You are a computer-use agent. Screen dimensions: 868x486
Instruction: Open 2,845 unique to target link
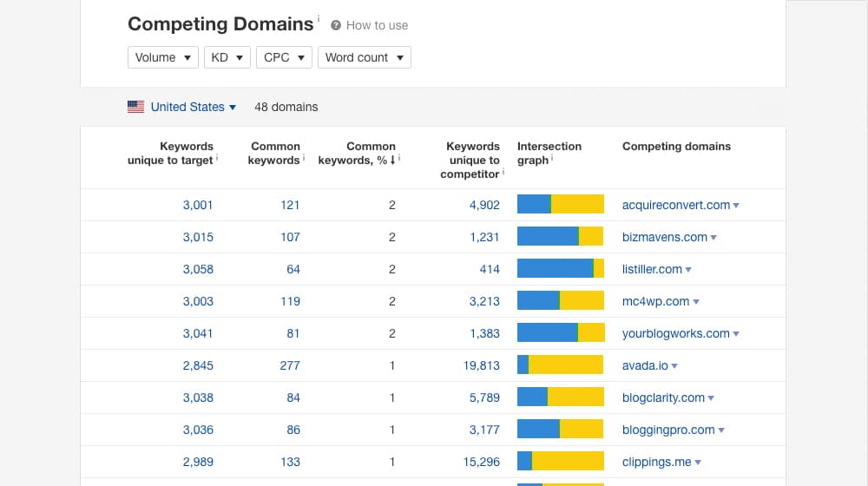point(198,365)
